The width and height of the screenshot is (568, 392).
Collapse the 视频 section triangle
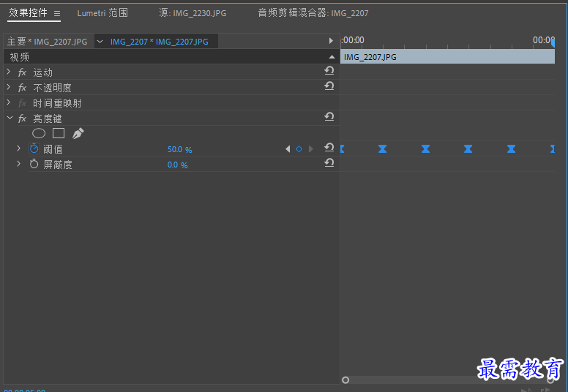[x=332, y=57]
